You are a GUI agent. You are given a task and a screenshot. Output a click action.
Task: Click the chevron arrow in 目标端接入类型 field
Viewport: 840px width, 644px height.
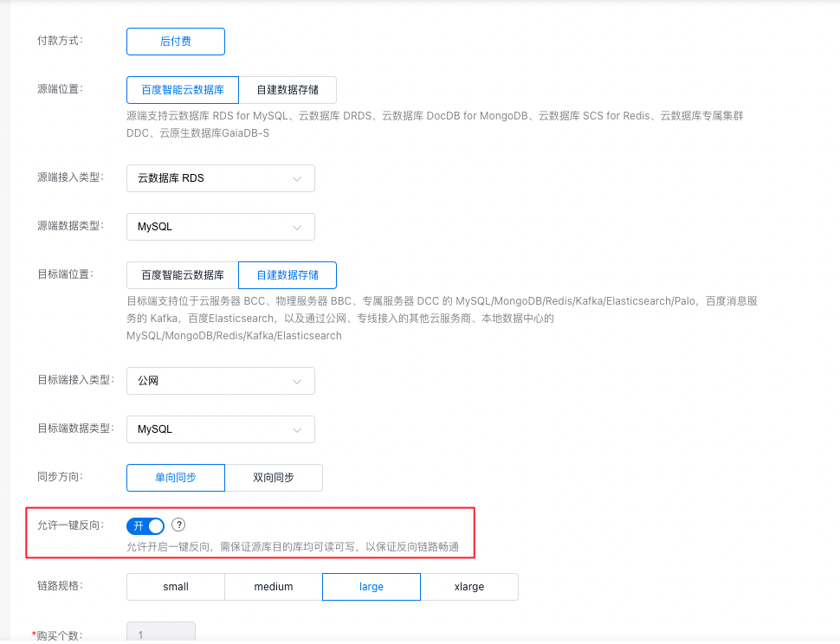coord(297,382)
